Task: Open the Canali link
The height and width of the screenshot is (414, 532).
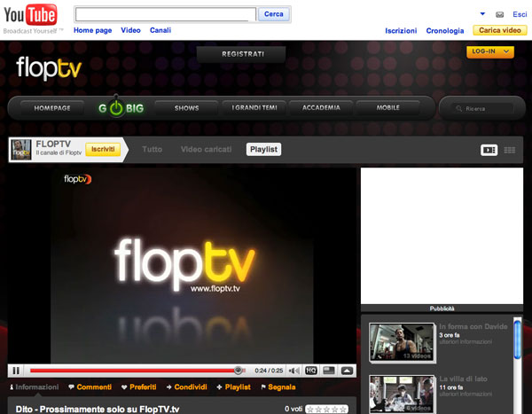Action: [160, 30]
